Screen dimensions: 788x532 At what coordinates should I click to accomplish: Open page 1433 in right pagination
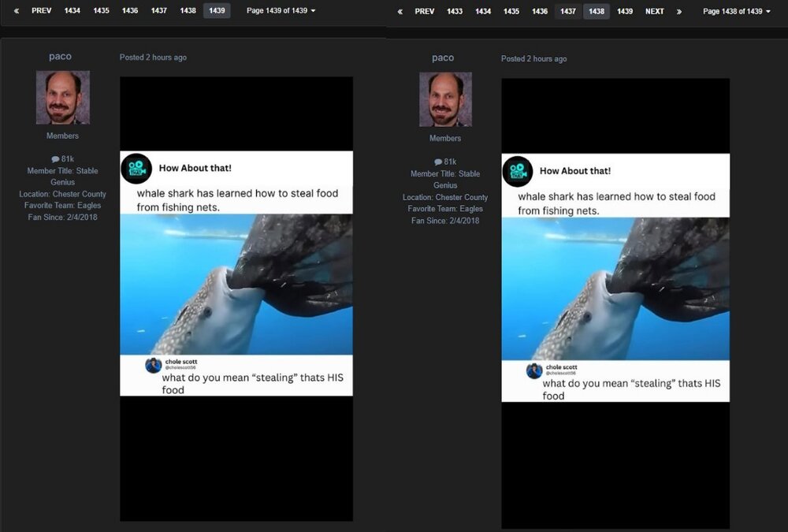[x=455, y=11]
